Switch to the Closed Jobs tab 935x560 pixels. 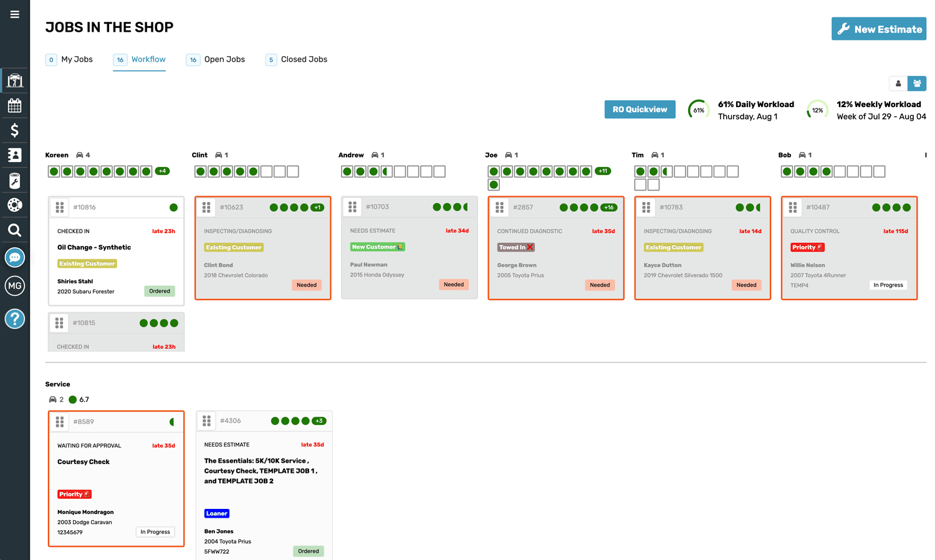pos(304,59)
